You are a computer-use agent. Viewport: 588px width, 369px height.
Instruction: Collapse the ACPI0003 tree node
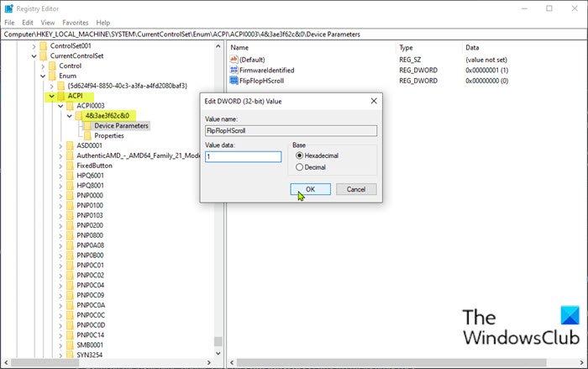pos(60,106)
